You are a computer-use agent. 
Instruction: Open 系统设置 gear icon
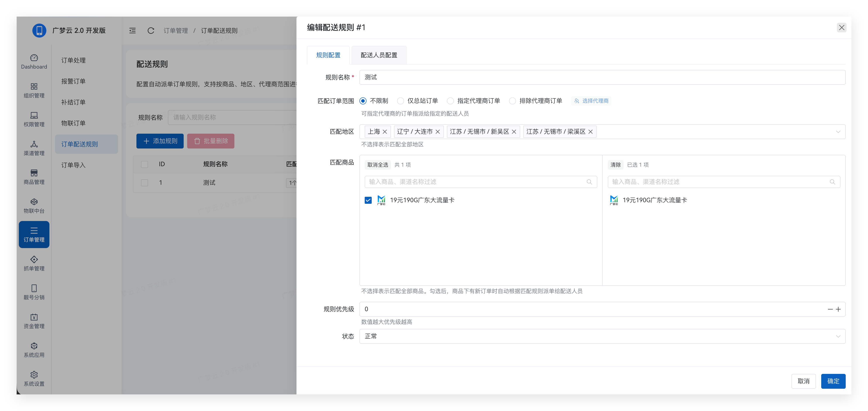pos(34,375)
